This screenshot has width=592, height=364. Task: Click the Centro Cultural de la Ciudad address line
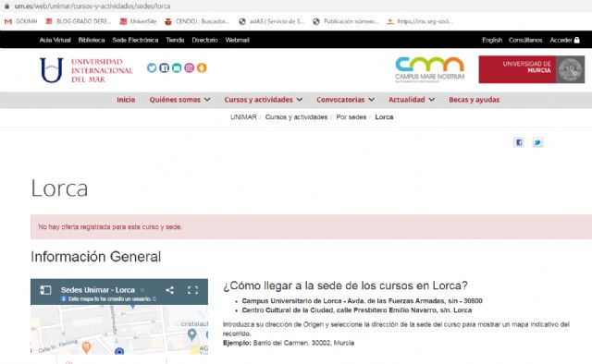pyautogui.click(x=357, y=310)
